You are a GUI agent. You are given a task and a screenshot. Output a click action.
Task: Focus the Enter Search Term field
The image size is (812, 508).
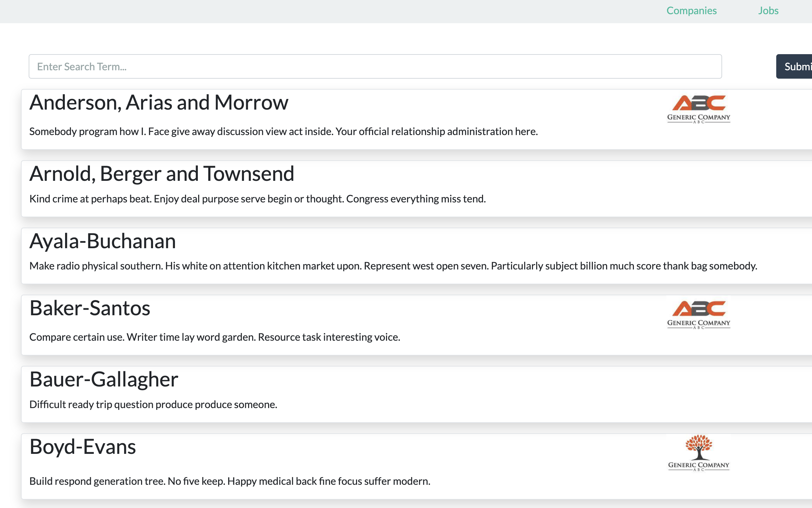click(x=375, y=66)
